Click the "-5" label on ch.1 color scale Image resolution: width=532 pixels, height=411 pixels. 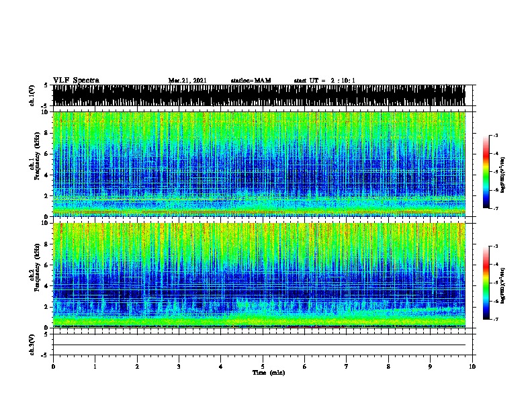495,172
